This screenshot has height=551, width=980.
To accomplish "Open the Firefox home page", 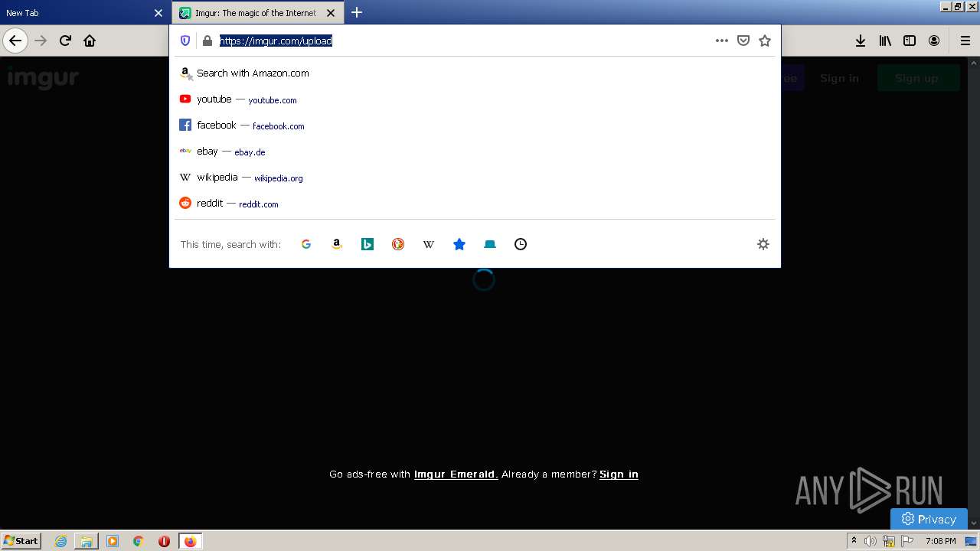I will 90,41.
